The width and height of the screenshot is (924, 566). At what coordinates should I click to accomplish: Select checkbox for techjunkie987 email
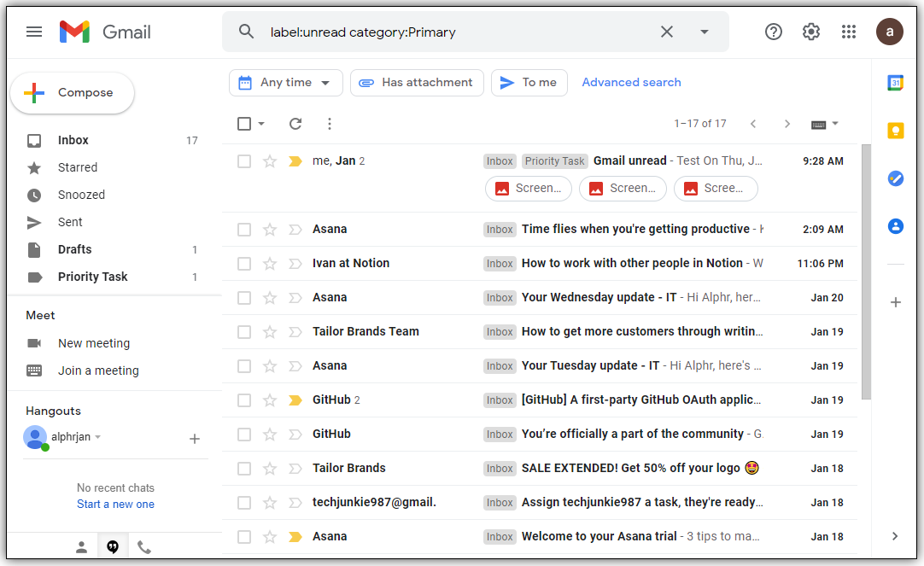244,503
